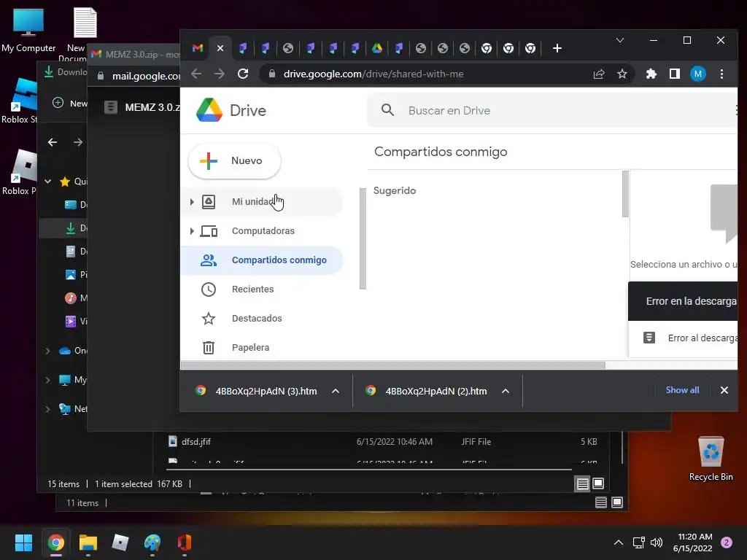Image resolution: width=747 pixels, height=560 pixels.
Task: Open the Recycle Bin desktop icon
Action: 711,459
